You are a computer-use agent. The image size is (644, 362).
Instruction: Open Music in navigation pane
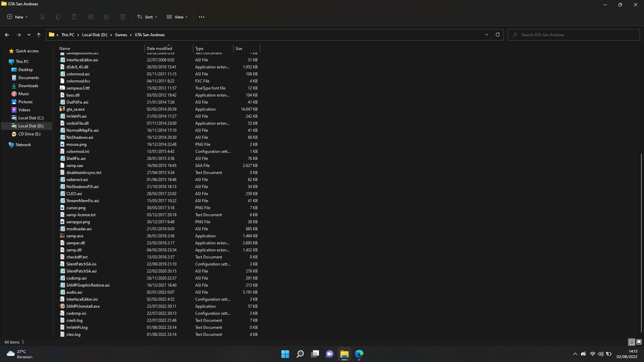click(24, 94)
